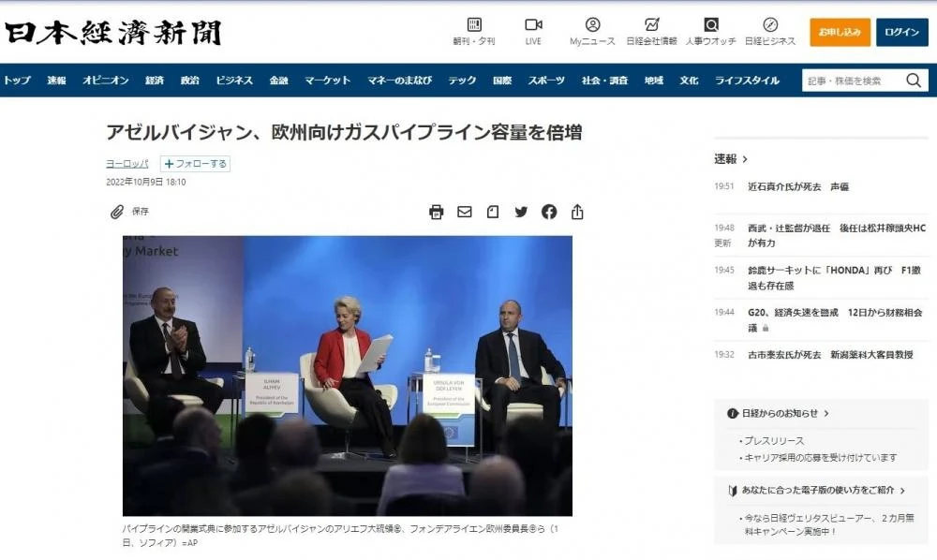Share article via the envelope email icon
Viewport: 937px width, 560px height.
[x=464, y=212]
